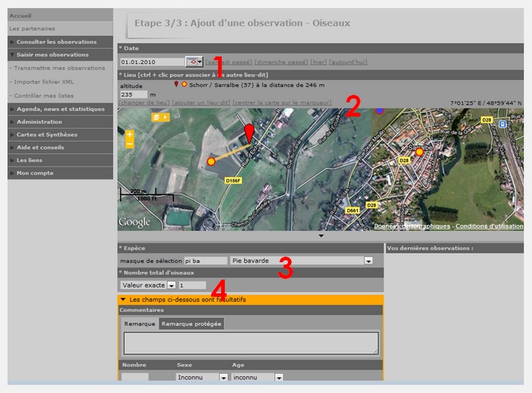Viewport: 532px width, 393px height.
Task: Zoom out the map with minus
Action: [130, 144]
